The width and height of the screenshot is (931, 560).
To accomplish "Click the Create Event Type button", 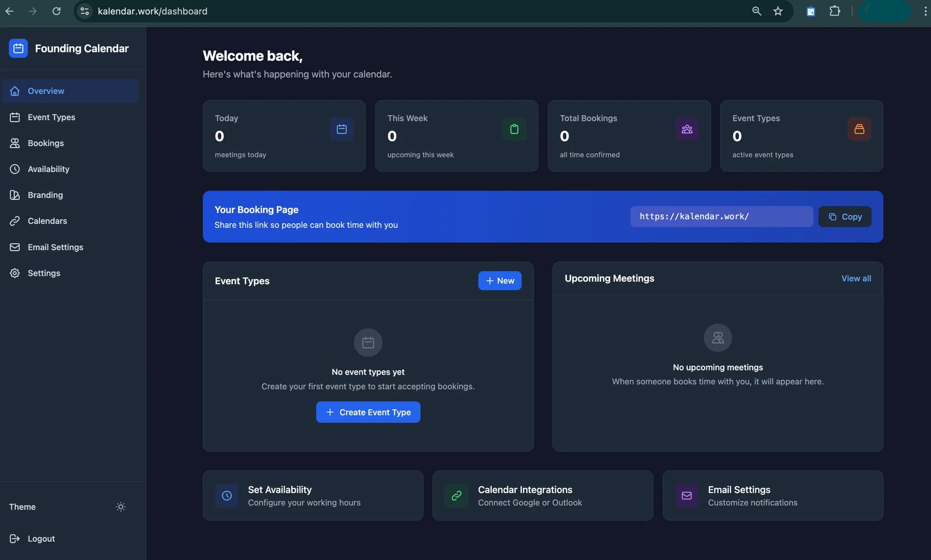I will (368, 412).
